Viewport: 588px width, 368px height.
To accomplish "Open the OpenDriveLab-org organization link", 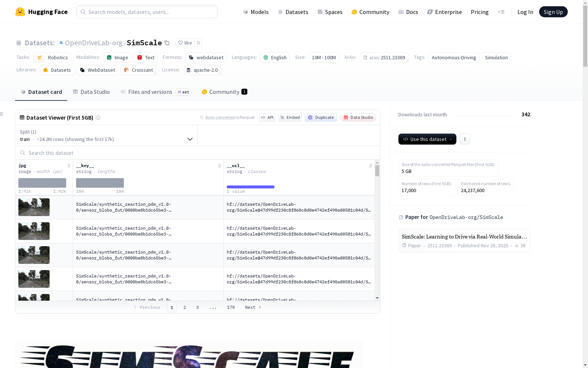I will click(x=94, y=43).
